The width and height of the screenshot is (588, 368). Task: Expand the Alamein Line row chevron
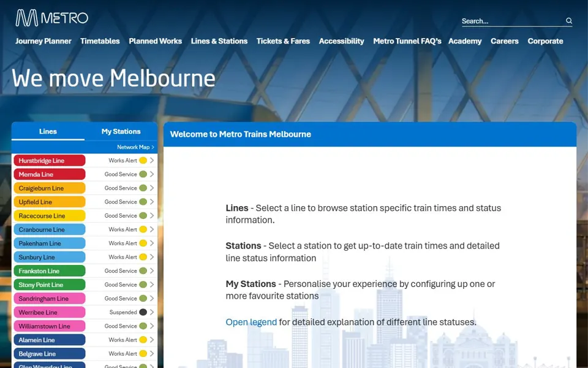pos(152,340)
